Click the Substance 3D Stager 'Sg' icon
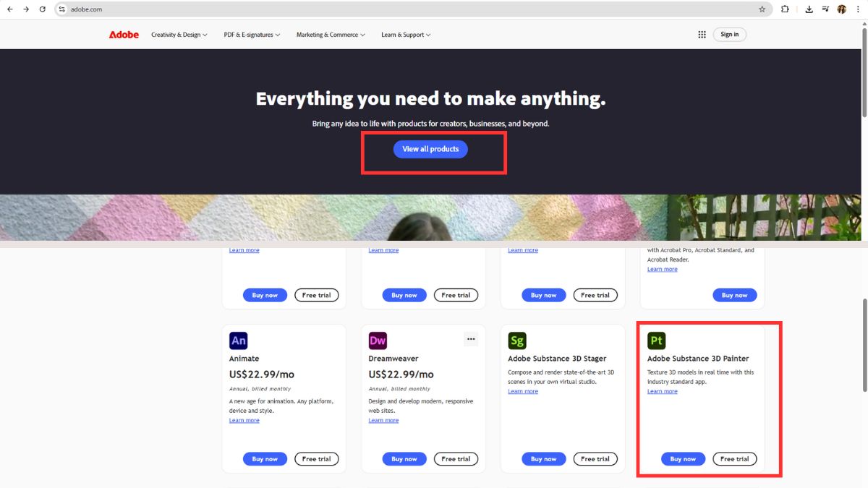This screenshot has width=868, height=488. click(517, 340)
